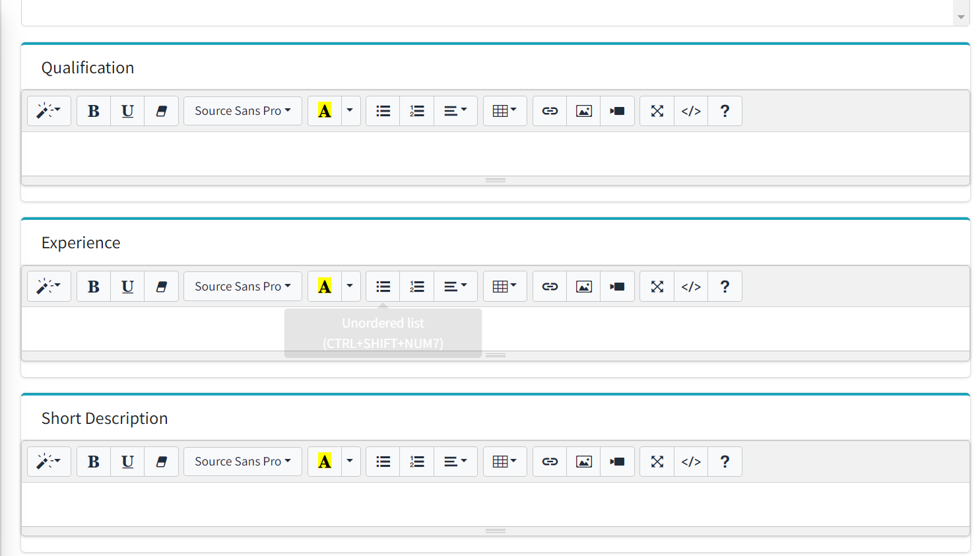Click the eraser icon in Short Description toolbar

click(162, 462)
